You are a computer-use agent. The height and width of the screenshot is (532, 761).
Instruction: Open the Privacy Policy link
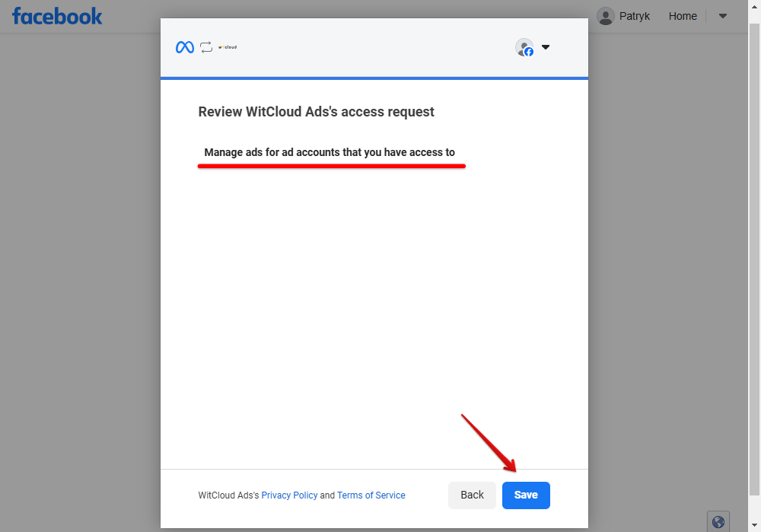tap(289, 495)
